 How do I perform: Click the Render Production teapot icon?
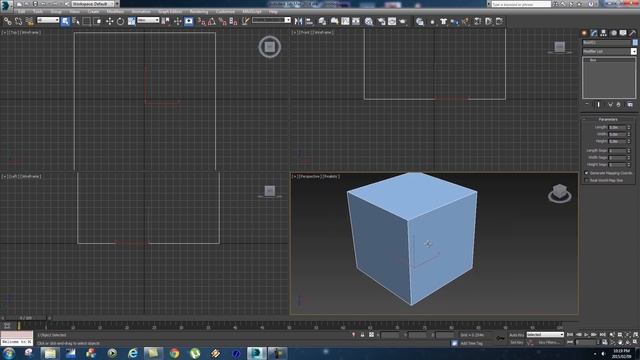point(403,21)
